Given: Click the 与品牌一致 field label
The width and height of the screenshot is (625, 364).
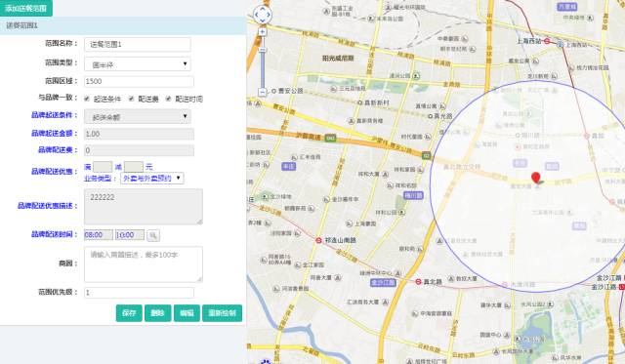Looking at the screenshot, I should (x=58, y=98).
